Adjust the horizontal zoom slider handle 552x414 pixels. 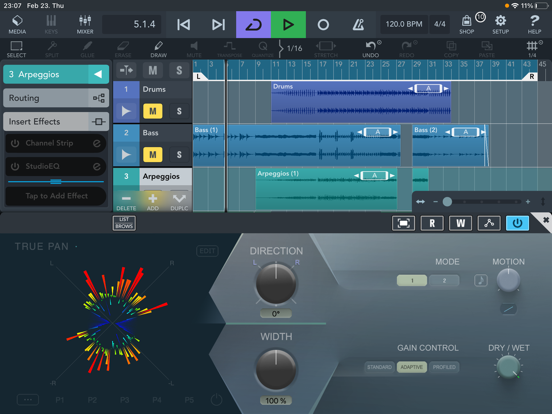(x=447, y=202)
